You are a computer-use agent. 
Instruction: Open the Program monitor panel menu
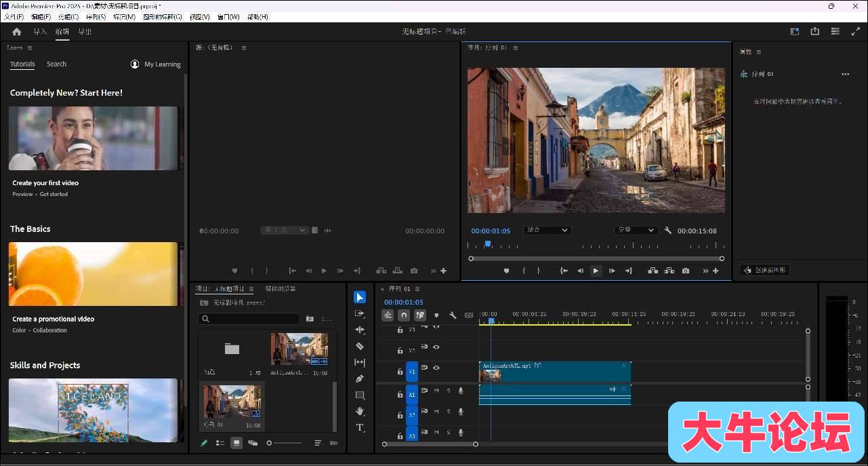pos(516,47)
